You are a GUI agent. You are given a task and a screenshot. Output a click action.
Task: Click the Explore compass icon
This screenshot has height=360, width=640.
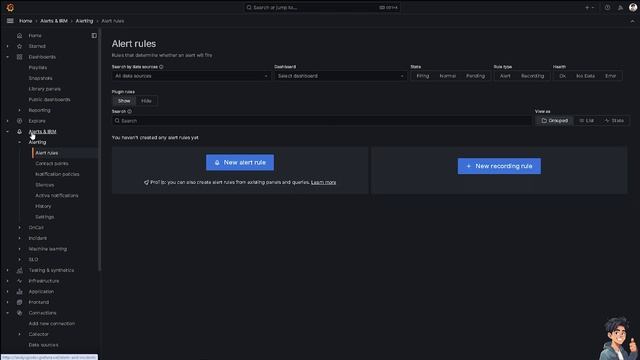(x=19, y=121)
